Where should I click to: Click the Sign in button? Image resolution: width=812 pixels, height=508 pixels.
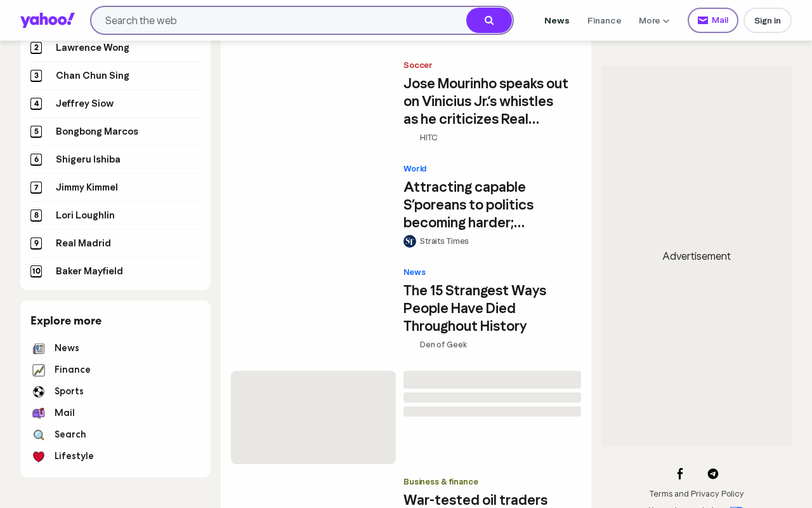pyautogui.click(x=768, y=20)
